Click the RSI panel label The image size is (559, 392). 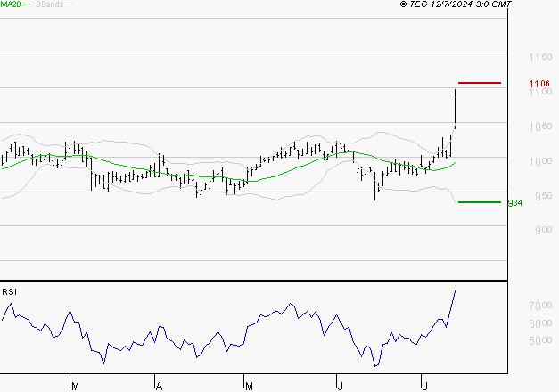pos(9,292)
